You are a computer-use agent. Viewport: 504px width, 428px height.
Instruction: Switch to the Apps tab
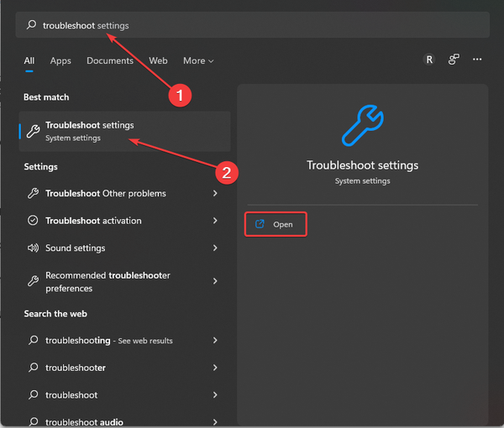[60, 60]
